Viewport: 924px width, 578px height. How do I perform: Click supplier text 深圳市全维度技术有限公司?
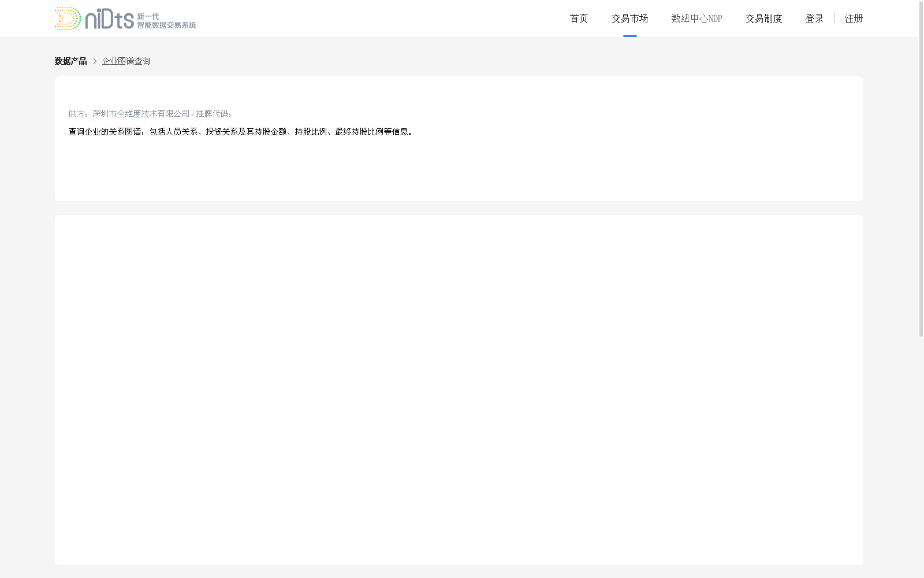[141, 114]
